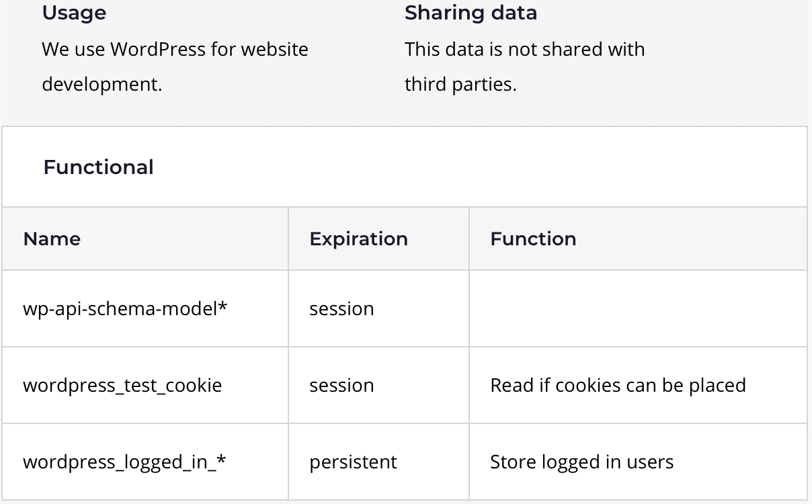Click session expiration for wordpress_test_cookie
The width and height of the screenshot is (812, 504).
click(341, 385)
